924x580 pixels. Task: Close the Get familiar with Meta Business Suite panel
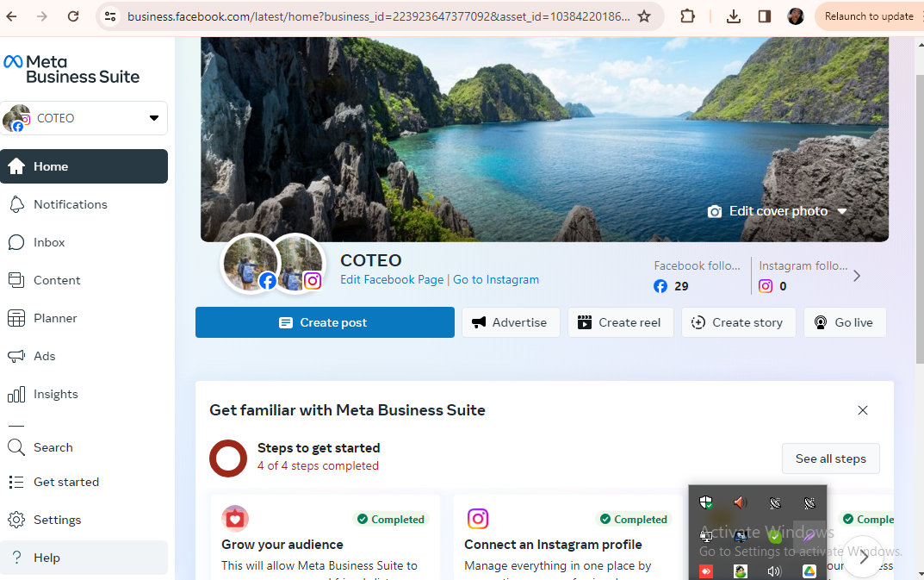[863, 410]
